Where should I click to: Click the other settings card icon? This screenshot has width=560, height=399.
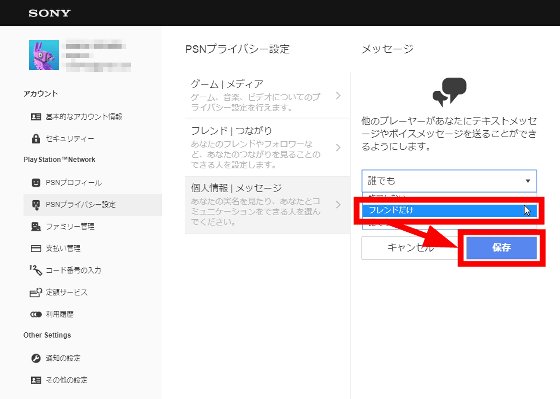tap(36, 380)
